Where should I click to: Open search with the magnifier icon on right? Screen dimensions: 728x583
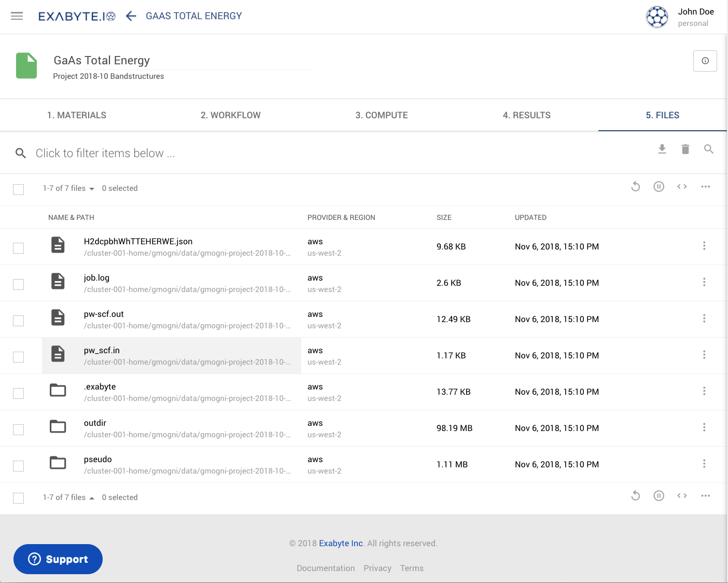click(709, 149)
